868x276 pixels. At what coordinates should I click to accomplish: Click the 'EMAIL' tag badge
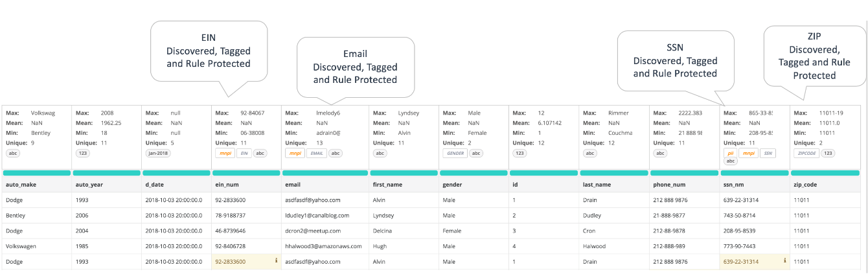pos(316,154)
